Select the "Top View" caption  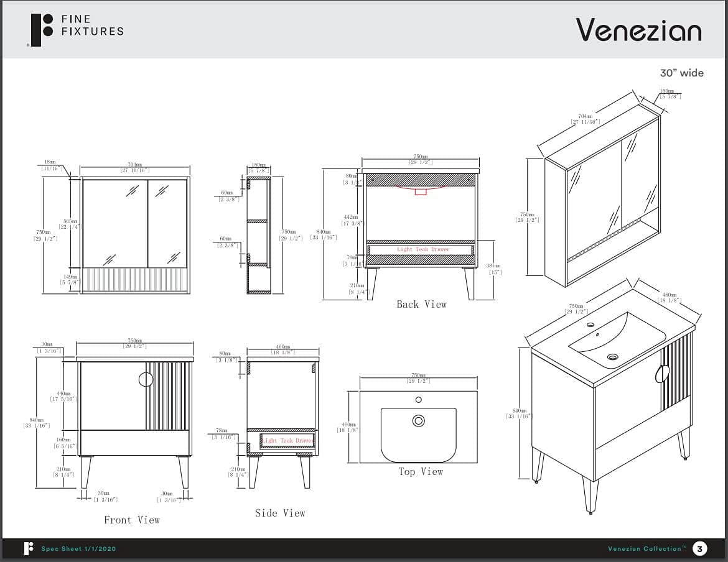pos(421,472)
